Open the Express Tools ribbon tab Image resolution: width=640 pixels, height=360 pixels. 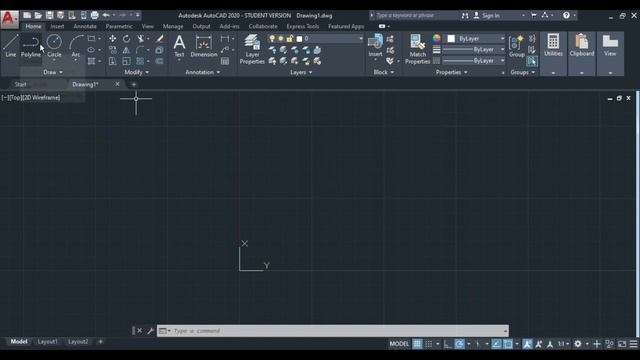tap(302, 26)
